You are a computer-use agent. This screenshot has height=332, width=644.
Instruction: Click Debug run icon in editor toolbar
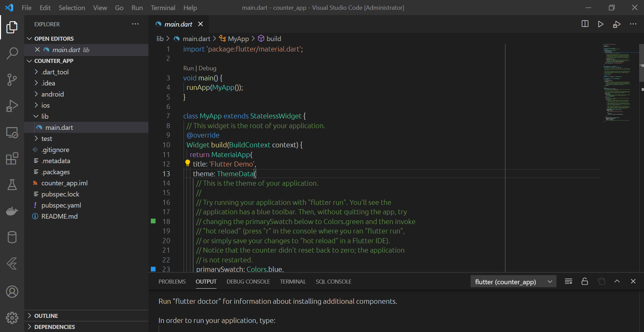pos(617,24)
